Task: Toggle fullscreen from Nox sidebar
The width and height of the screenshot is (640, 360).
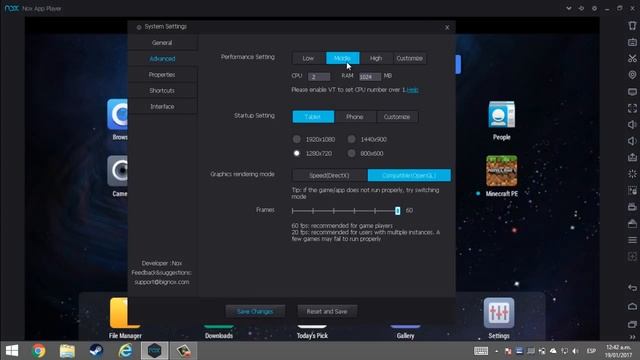Action: 632,108
